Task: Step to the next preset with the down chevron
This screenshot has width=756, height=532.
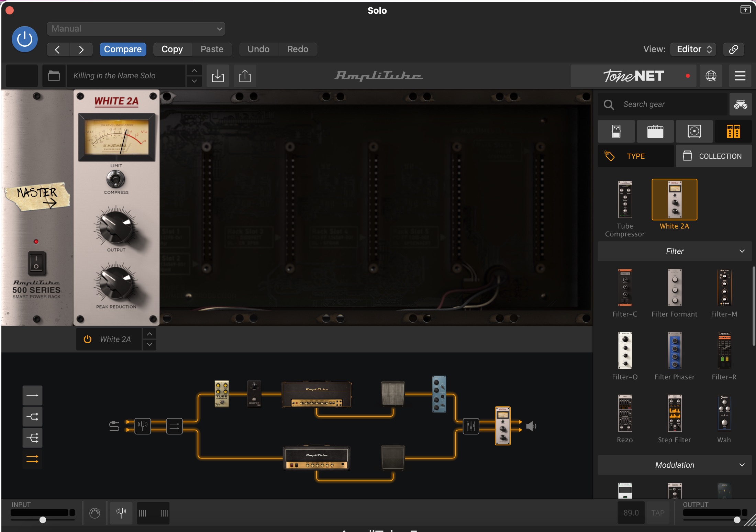Action: click(194, 81)
